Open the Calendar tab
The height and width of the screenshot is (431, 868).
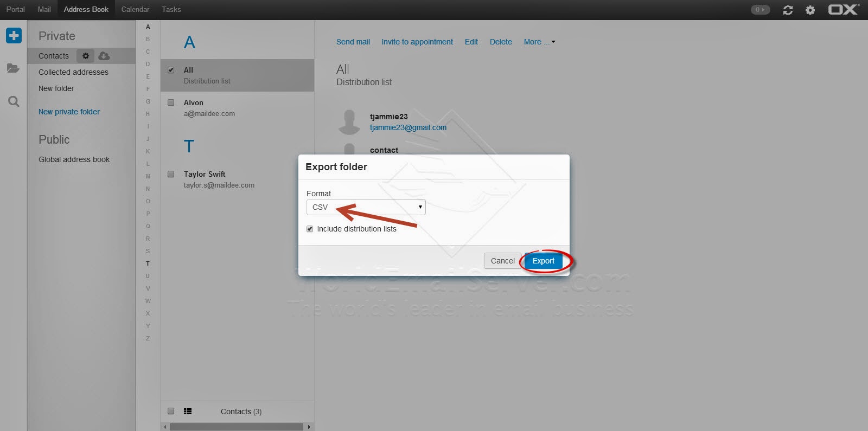click(135, 9)
